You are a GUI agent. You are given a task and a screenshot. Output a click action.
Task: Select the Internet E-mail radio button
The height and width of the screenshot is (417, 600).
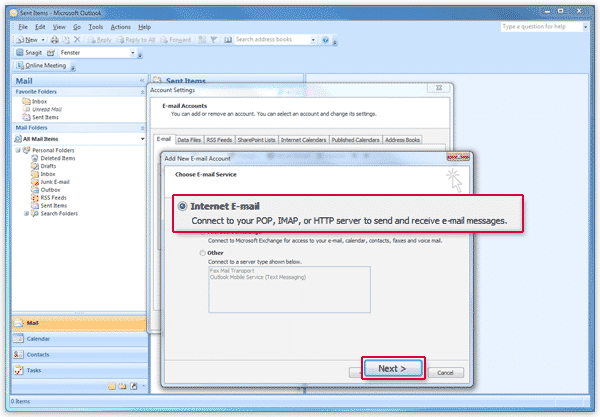[x=183, y=206]
